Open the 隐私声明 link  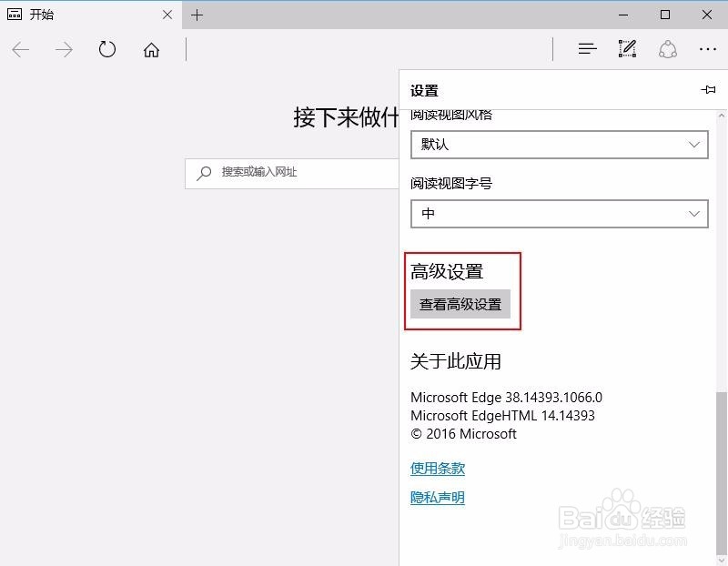coord(438,497)
